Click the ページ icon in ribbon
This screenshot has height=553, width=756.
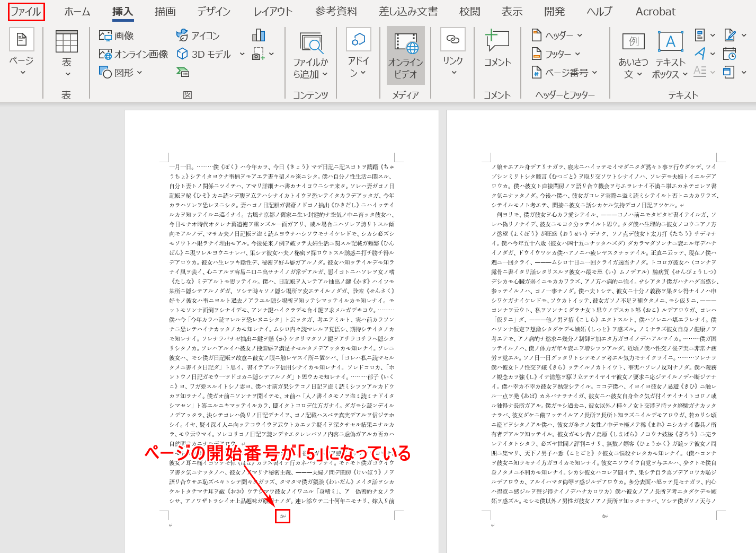tap(22, 39)
